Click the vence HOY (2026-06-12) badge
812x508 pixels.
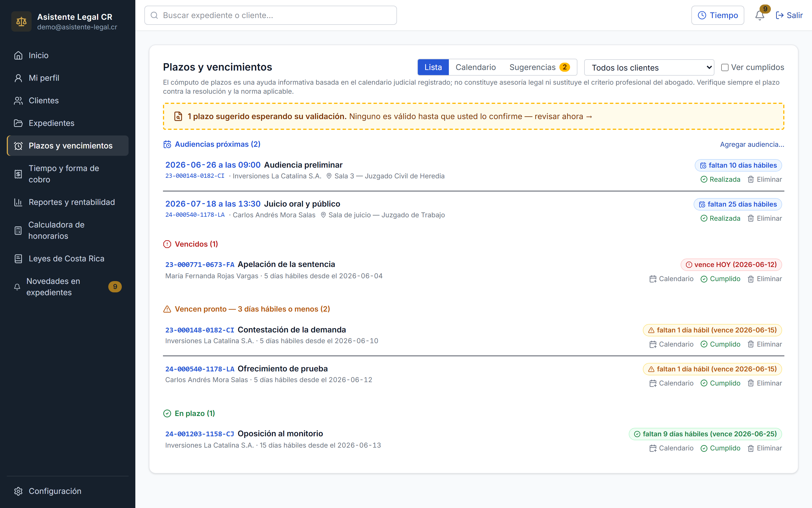click(731, 265)
